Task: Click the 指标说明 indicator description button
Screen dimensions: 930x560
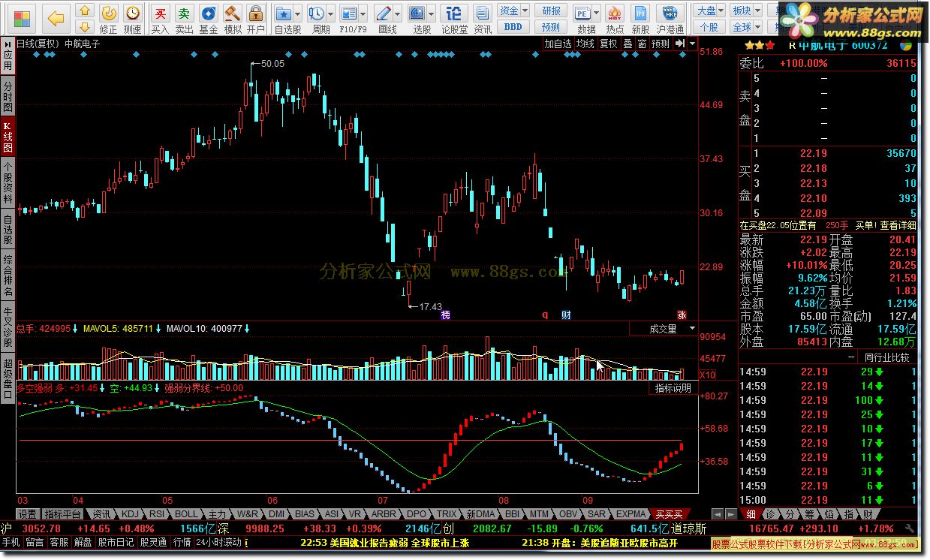Action: coord(673,388)
